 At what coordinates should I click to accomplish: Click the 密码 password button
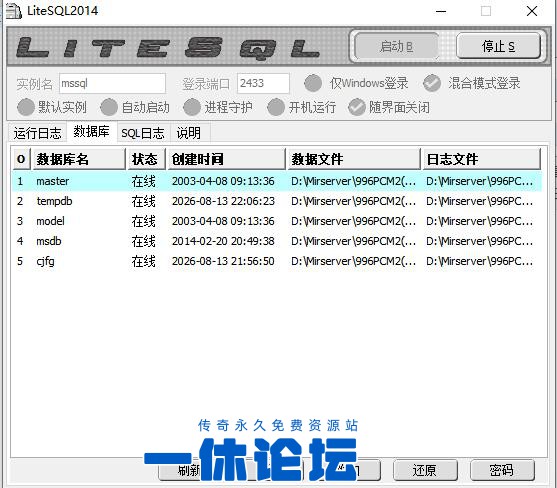pos(502,470)
